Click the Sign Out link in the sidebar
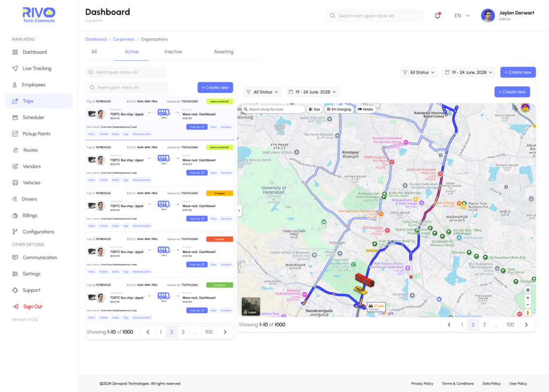The image size is (549, 392). point(32,307)
